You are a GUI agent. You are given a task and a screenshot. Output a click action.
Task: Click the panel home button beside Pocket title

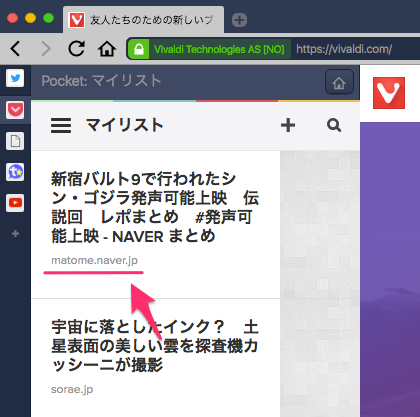(339, 82)
